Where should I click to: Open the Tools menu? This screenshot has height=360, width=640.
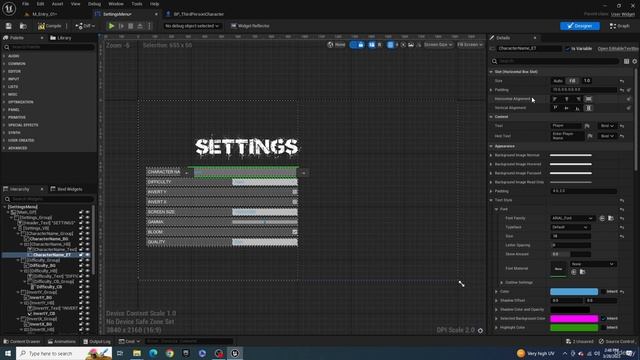coord(137,4)
